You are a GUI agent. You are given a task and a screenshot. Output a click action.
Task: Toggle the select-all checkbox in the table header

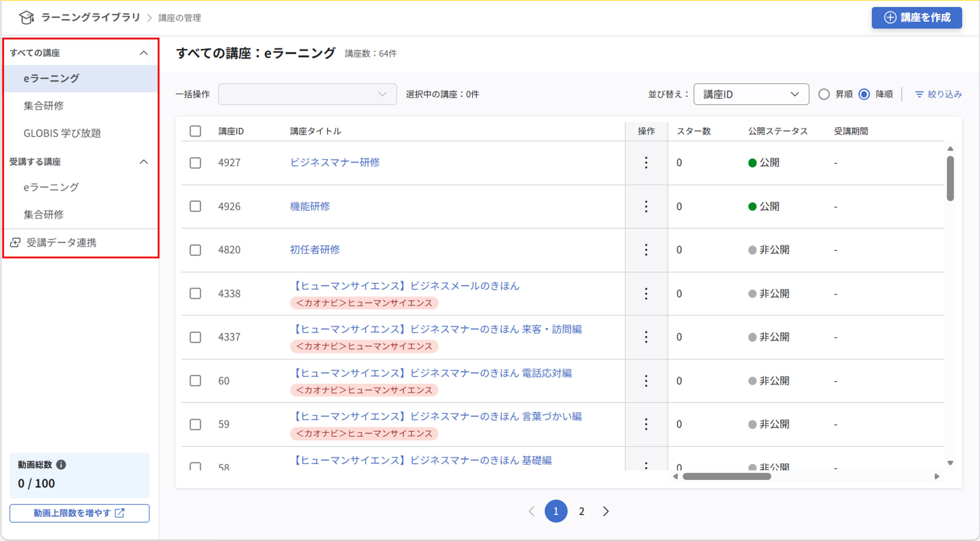195,131
